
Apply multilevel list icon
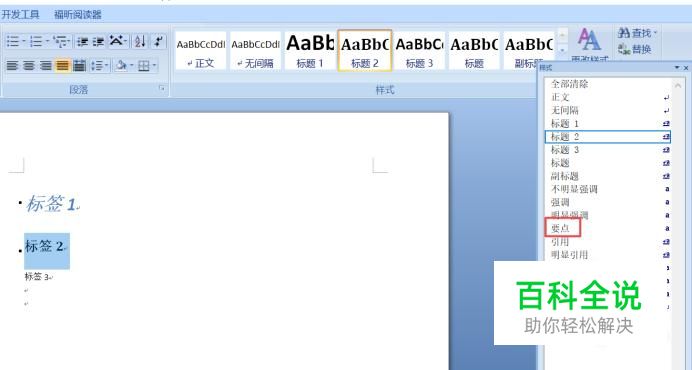[60, 42]
